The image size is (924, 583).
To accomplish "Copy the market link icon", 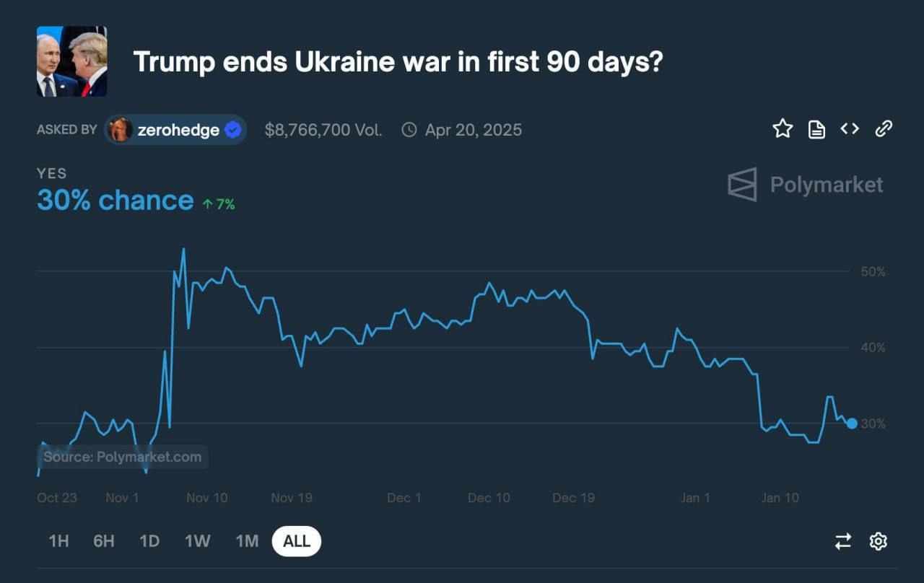I will 884,129.
